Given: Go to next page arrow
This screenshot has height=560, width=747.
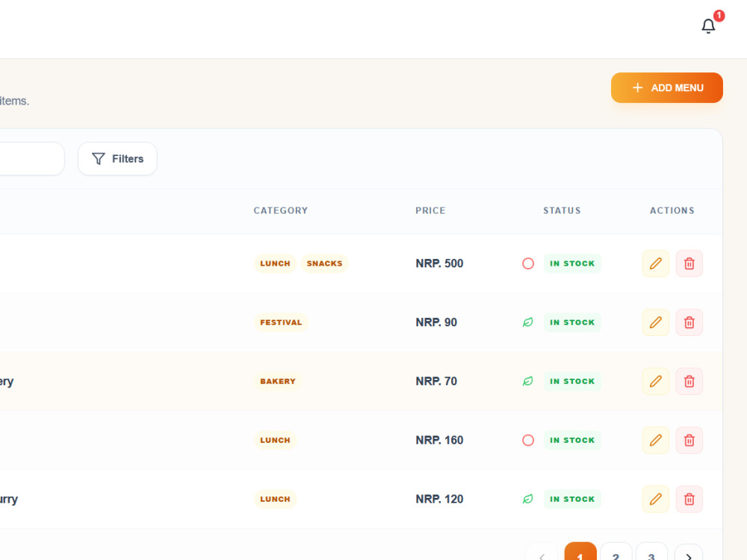Looking at the screenshot, I should tap(689, 553).
